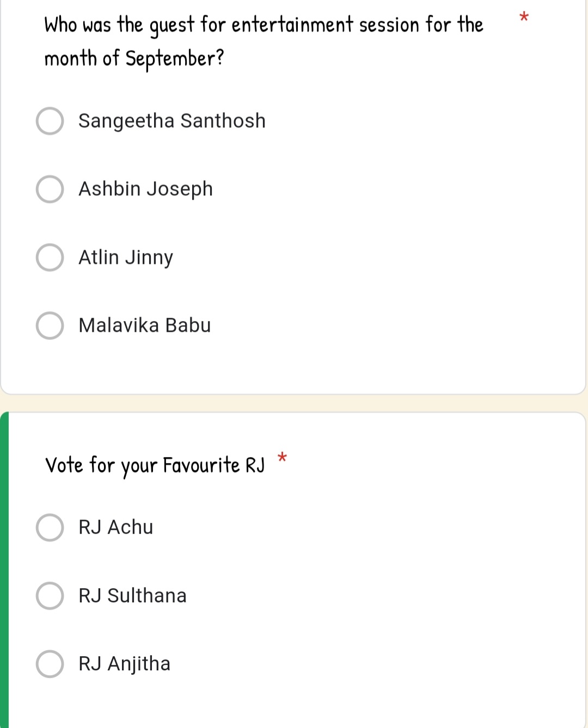This screenshot has width=588, height=728.
Task: Click the "RJ Anjitha" option label
Action: coord(124,664)
